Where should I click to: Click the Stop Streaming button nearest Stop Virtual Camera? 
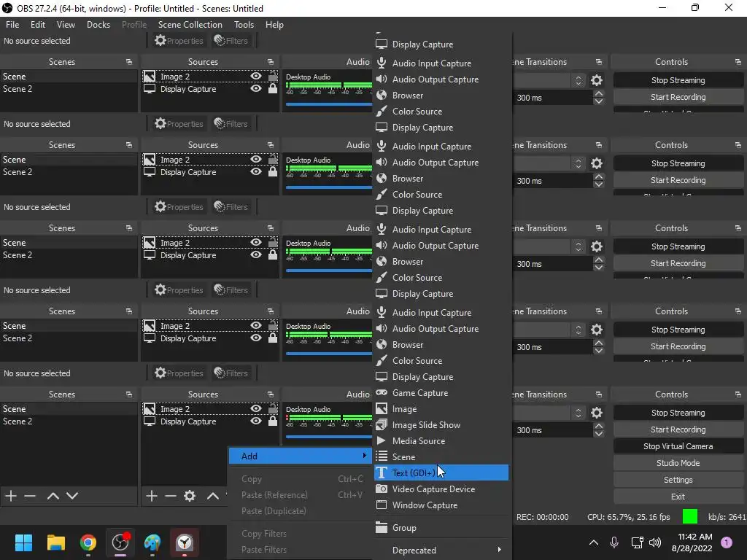(x=678, y=413)
